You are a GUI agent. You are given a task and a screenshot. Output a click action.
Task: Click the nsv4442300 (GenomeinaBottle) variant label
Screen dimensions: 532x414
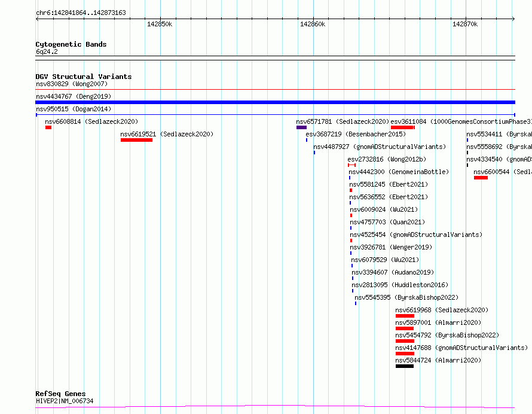399,172
